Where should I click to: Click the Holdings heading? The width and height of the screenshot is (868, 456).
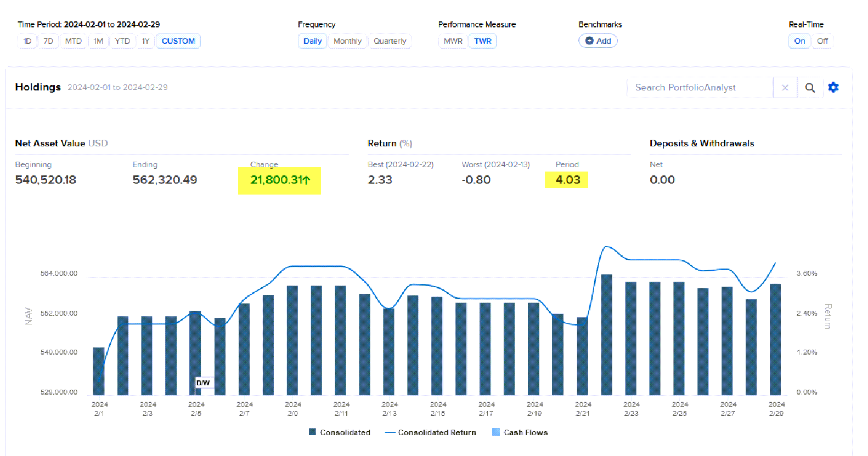[38, 87]
